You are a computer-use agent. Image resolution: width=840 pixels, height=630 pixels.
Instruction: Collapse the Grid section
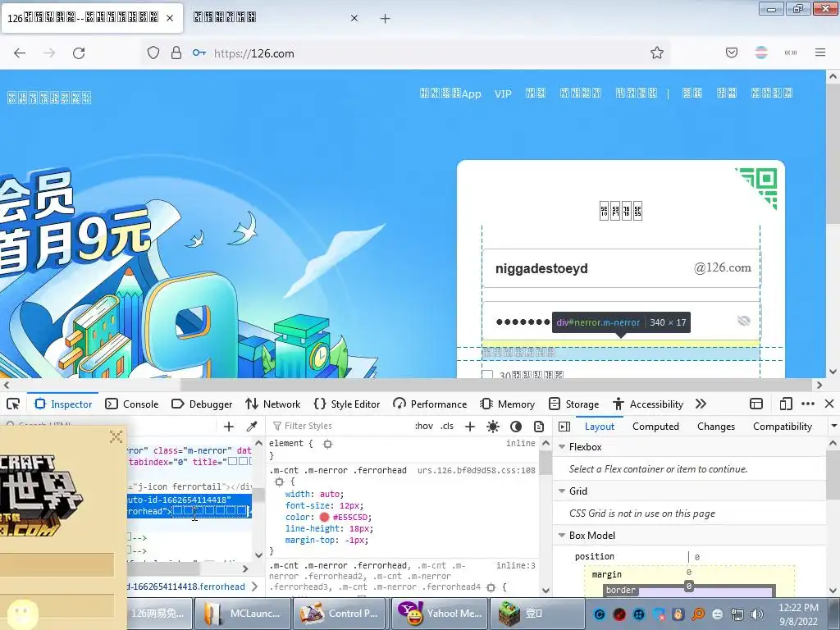[562, 491]
